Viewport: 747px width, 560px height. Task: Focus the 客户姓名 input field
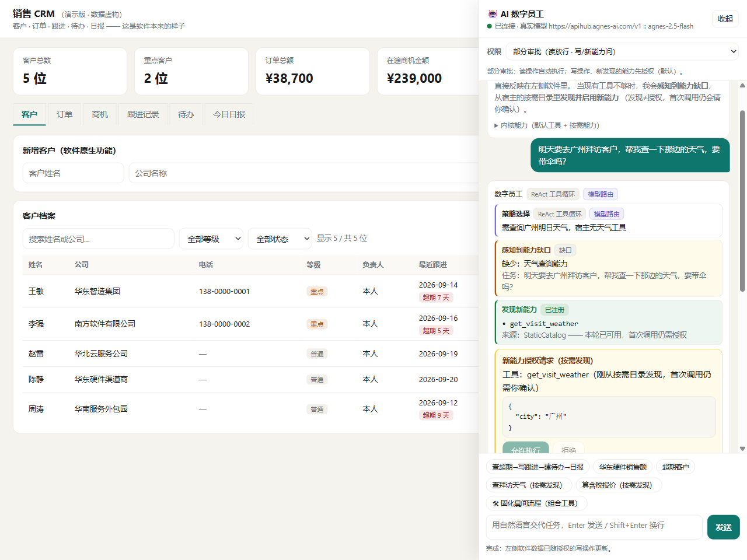pos(74,173)
